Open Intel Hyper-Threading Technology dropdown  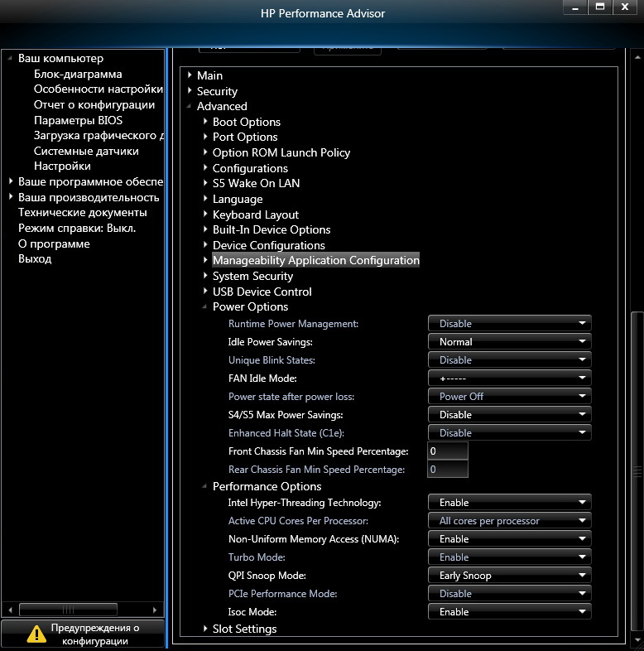pyautogui.click(x=510, y=503)
